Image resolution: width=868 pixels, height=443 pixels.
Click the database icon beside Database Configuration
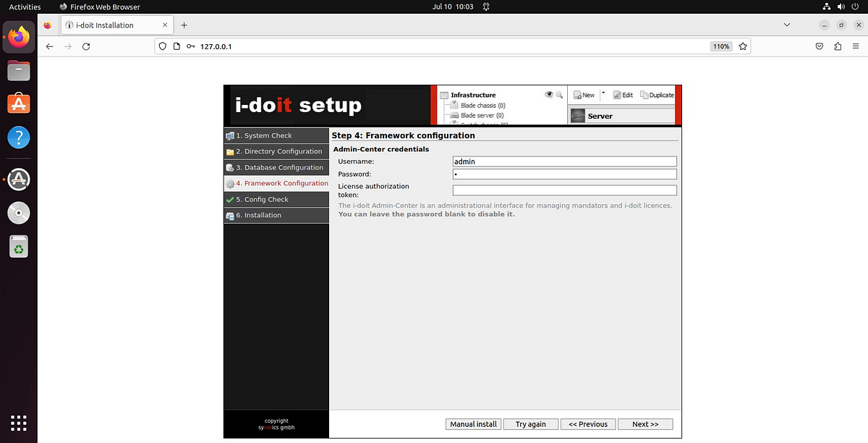(x=230, y=167)
